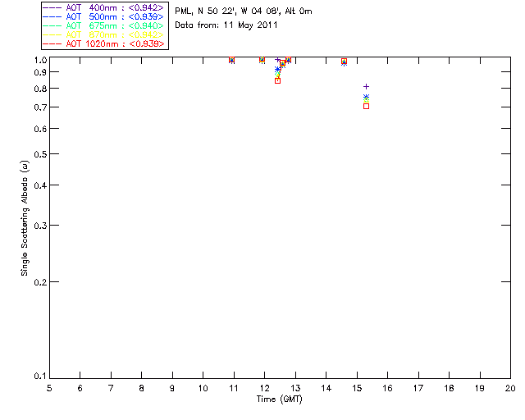Click the PML station location header text
The image size is (525, 420).
pos(244,11)
